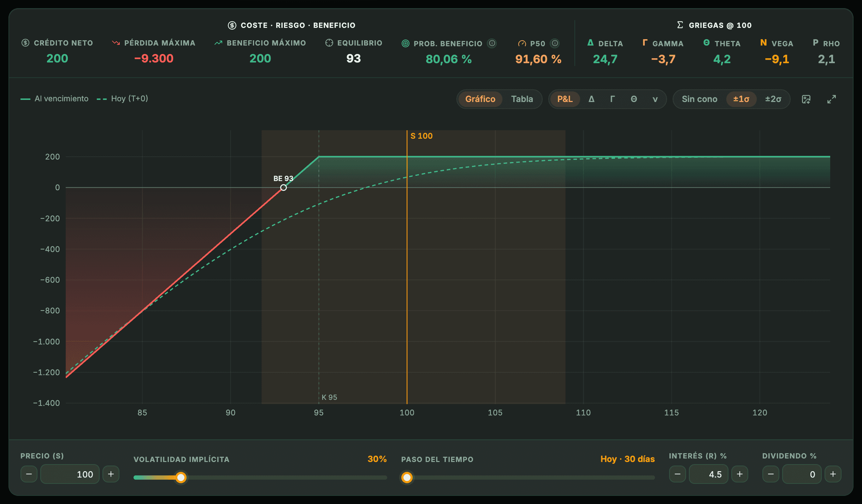Click the Theta symbol in Griegas
The image size is (862, 504).
[x=707, y=42]
